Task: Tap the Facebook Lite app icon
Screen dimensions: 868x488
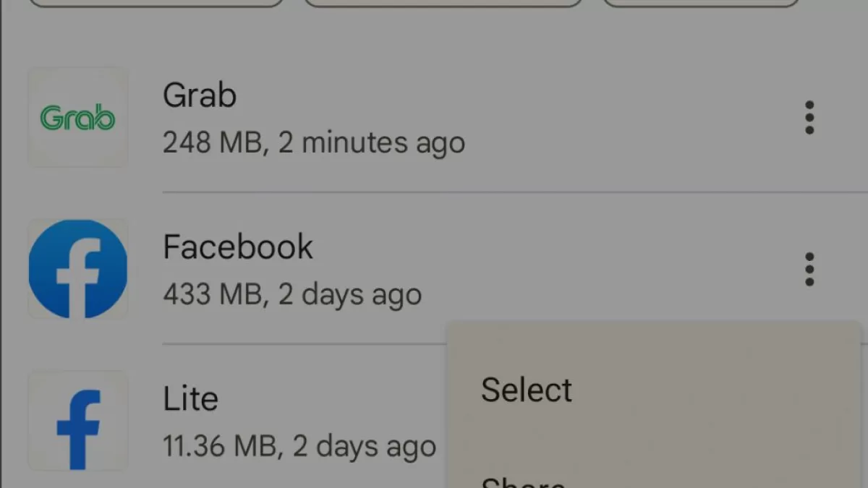Action: tap(77, 421)
